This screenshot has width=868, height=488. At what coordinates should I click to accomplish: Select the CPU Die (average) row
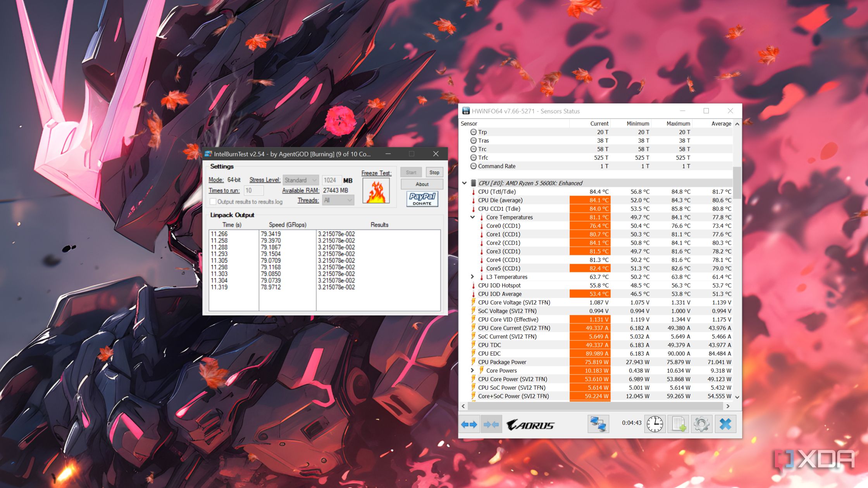click(x=596, y=200)
